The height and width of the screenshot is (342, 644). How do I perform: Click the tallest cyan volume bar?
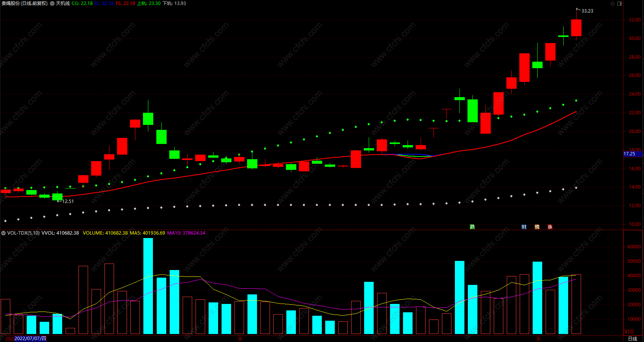click(148, 286)
